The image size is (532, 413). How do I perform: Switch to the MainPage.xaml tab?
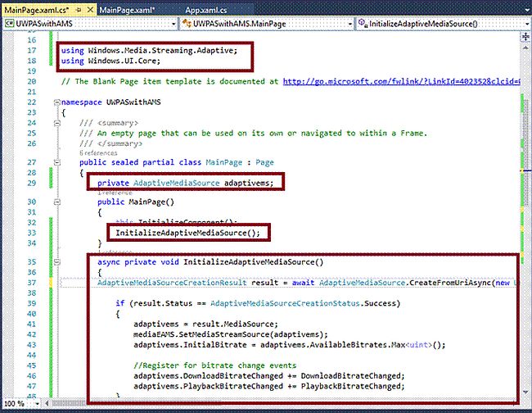(127, 10)
